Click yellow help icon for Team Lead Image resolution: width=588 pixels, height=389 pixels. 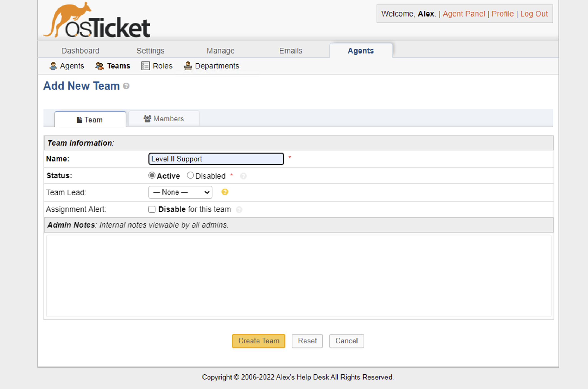[x=225, y=192]
